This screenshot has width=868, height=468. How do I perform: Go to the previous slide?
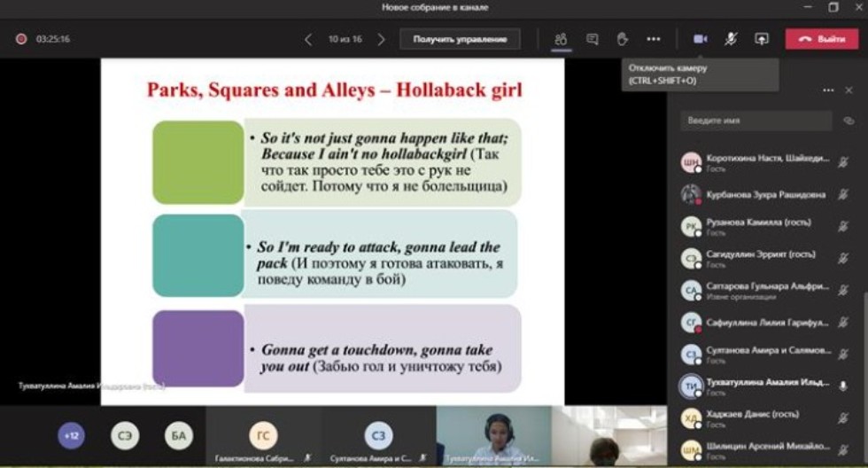[x=308, y=39]
